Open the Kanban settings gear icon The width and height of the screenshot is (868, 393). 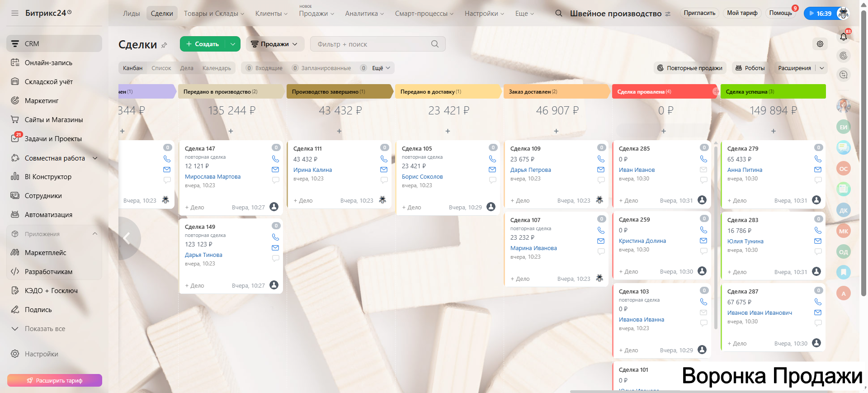820,44
